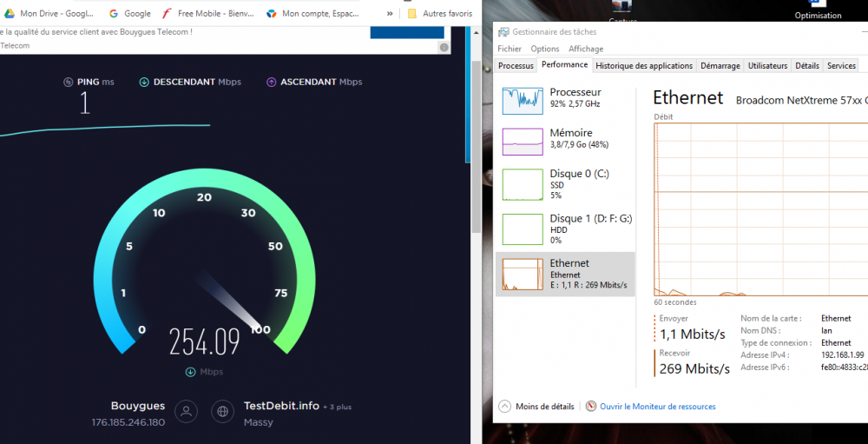Switch to the Processus tab
Viewport: 868px width, 444px height.
click(516, 66)
